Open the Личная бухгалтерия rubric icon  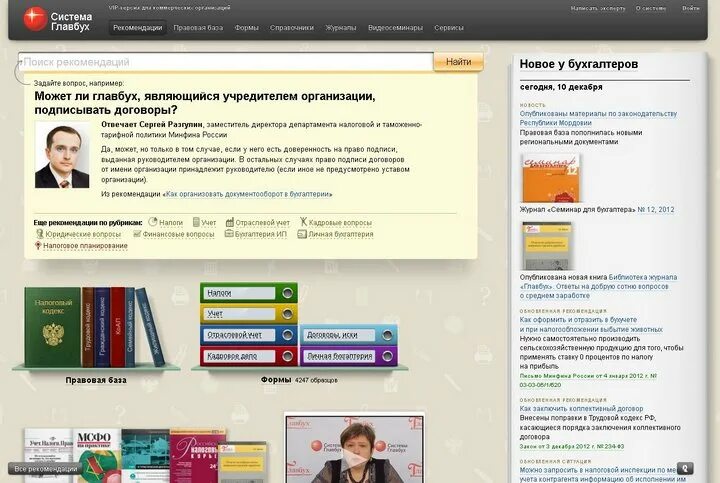pyautogui.click(x=302, y=234)
